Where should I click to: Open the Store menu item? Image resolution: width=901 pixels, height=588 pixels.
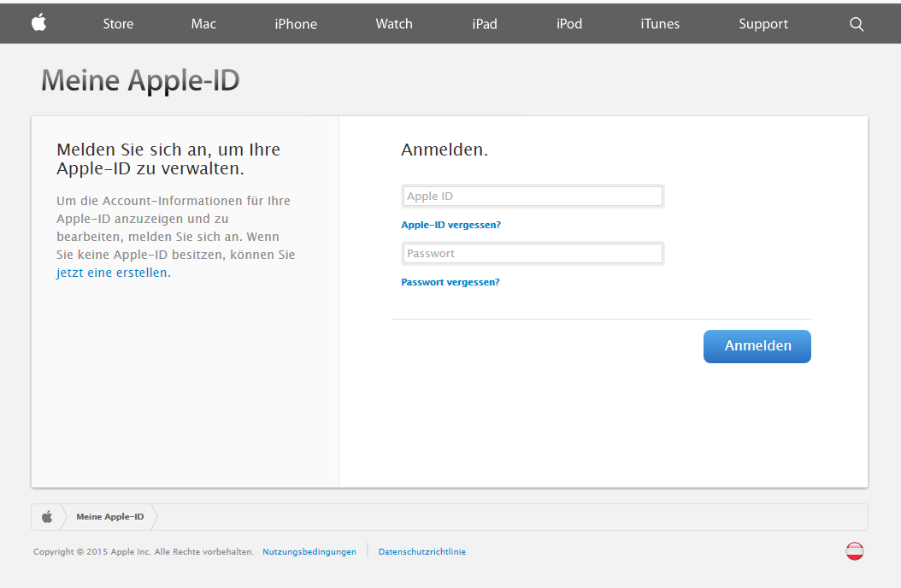[x=118, y=24]
